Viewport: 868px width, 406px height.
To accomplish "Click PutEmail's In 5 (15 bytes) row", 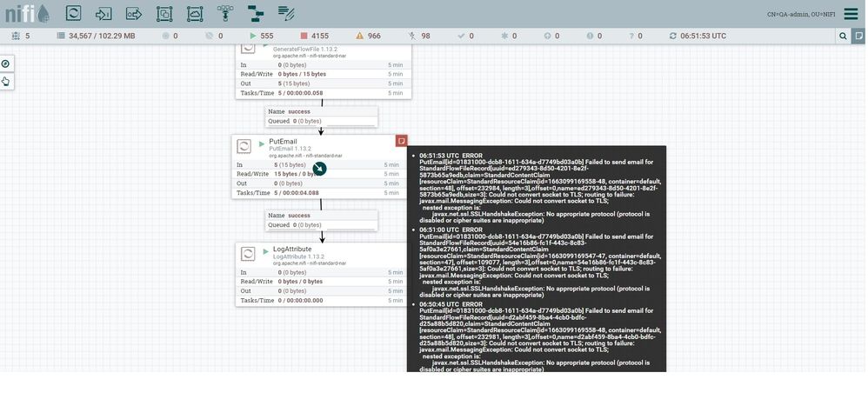I will pos(319,165).
